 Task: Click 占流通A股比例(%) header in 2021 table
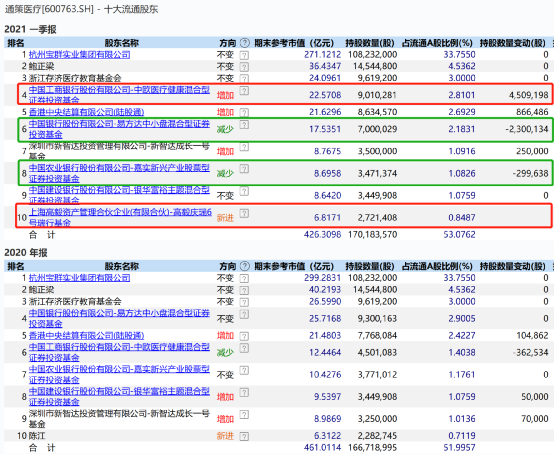(437, 43)
